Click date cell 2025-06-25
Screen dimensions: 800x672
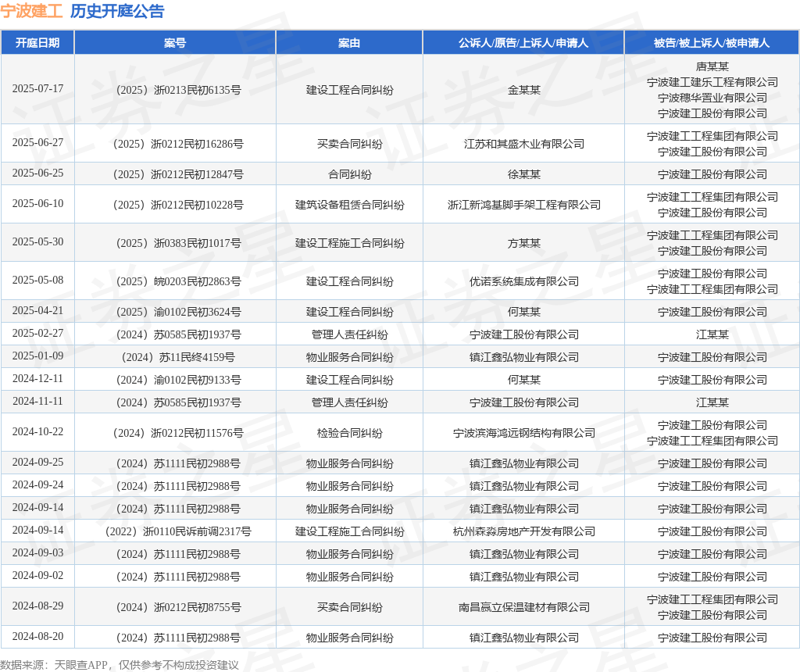(37, 173)
